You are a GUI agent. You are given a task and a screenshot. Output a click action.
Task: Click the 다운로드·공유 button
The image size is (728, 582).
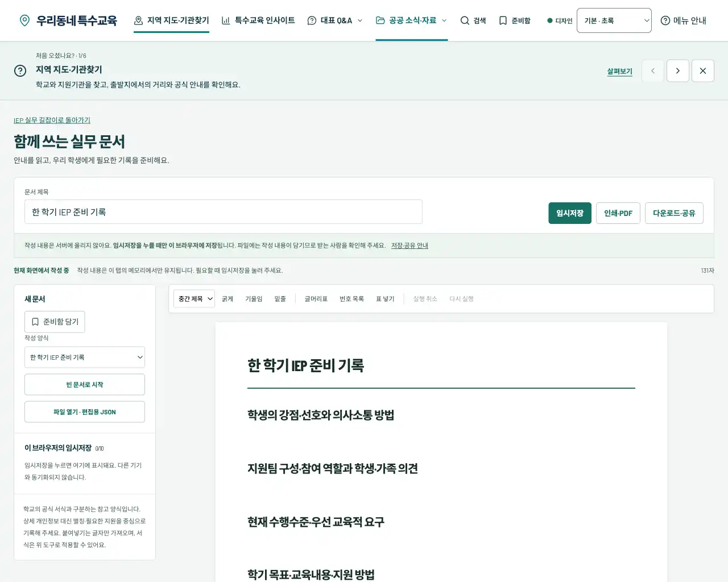[674, 213]
